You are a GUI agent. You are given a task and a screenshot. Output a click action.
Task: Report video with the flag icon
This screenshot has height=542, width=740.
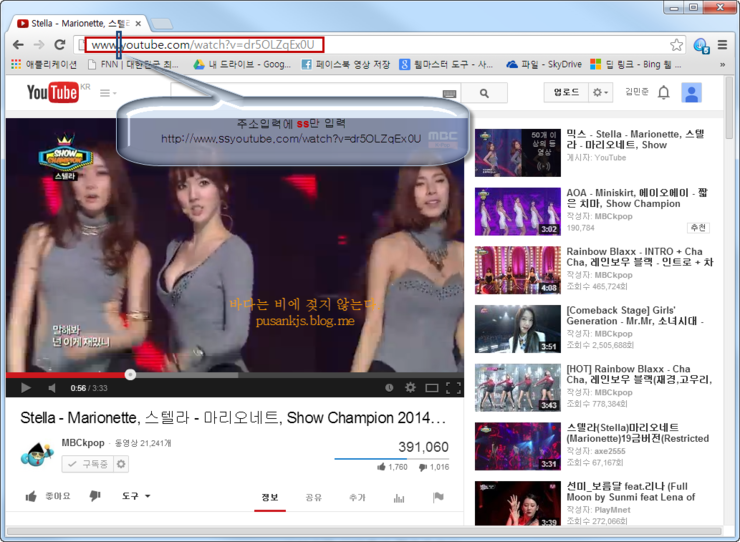(x=438, y=497)
